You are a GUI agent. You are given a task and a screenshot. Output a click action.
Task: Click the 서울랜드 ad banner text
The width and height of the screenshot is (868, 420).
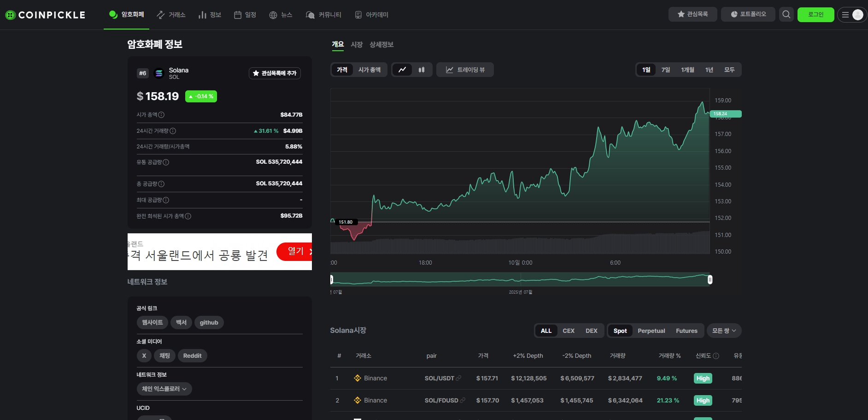(199, 255)
